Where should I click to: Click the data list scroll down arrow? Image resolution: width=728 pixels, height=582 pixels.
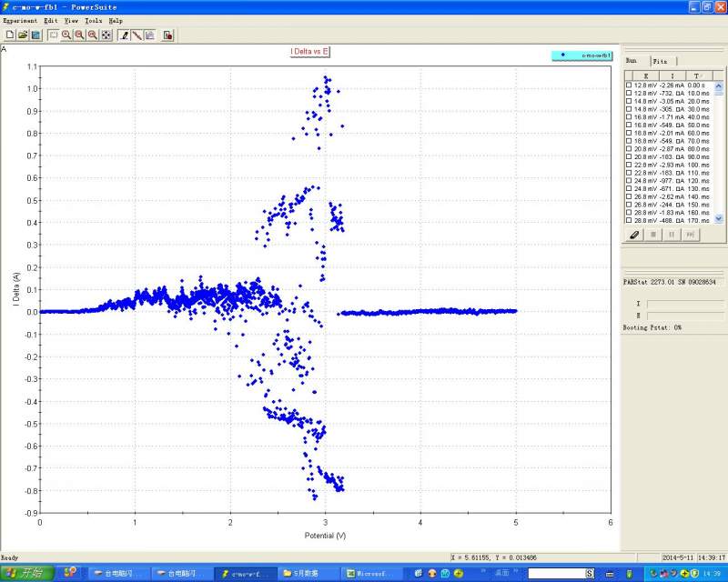[718, 219]
